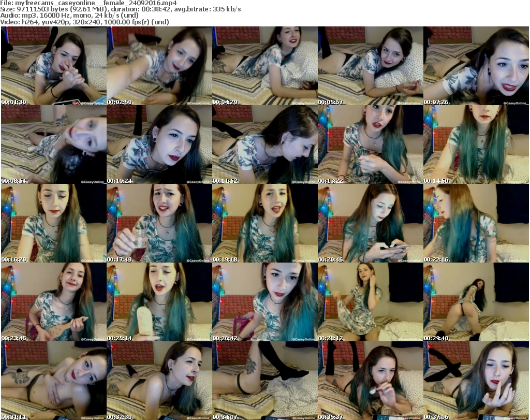Viewport: 530px width, 420px height.
Task: Pick the thumbnail timestamped 00:32:39
Action: [159, 381]
